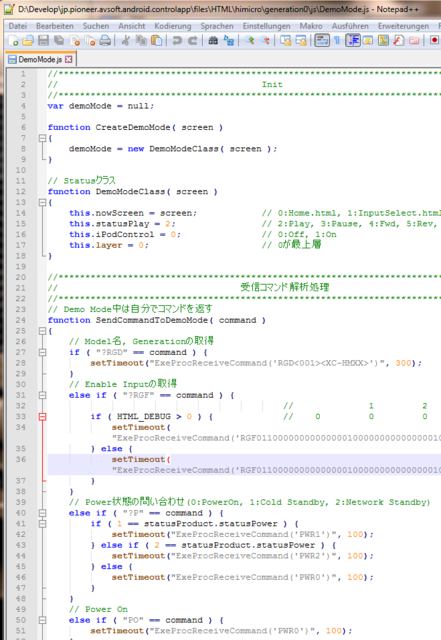
Task: Start macro recording with red dot
Action: 434,40
